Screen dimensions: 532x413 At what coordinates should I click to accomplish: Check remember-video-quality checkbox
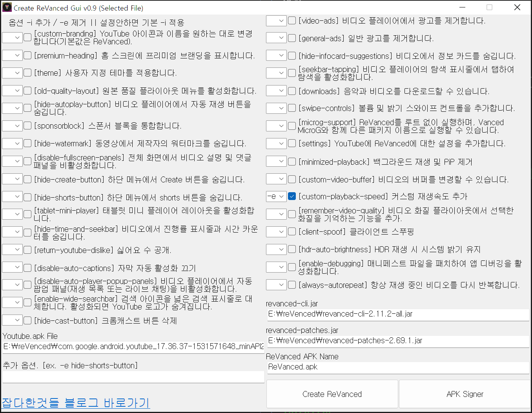[292, 214]
